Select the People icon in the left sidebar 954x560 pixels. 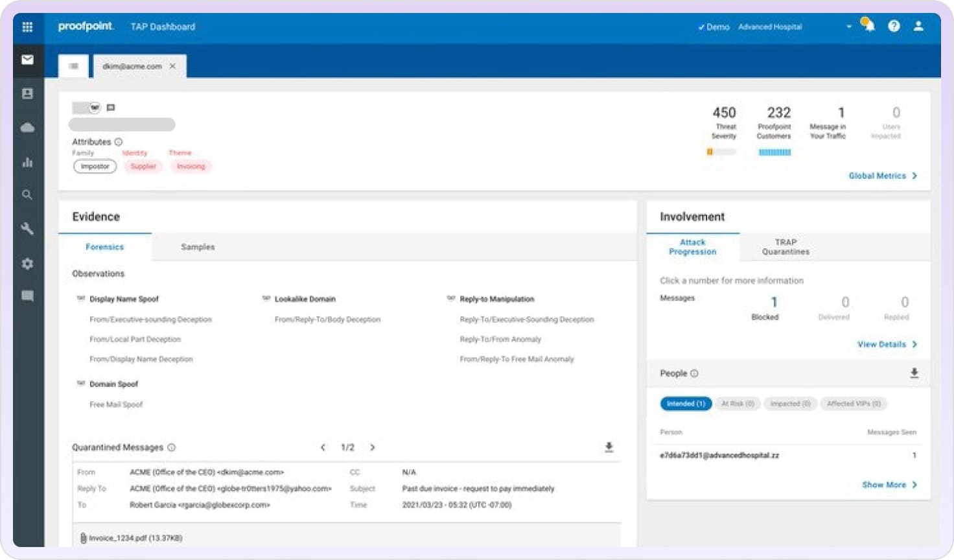(27, 93)
